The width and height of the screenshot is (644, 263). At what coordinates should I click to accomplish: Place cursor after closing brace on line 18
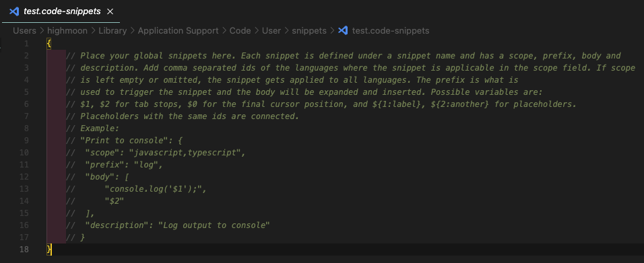pyautogui.click(x=52, y=249)
